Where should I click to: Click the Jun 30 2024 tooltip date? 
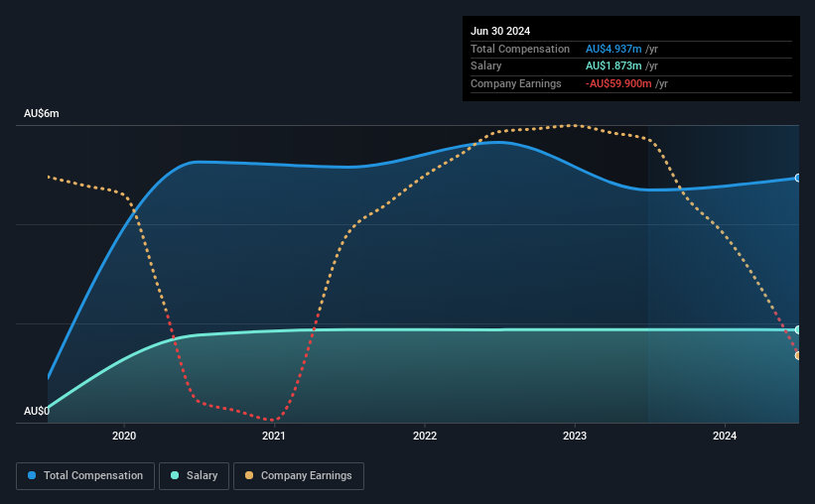[x=500, y=31]
